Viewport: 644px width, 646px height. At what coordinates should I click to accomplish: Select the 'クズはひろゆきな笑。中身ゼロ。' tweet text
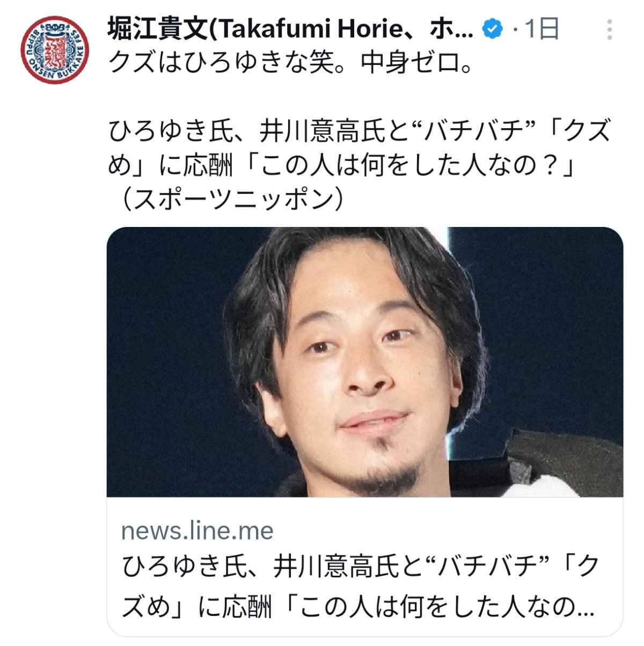290,65
